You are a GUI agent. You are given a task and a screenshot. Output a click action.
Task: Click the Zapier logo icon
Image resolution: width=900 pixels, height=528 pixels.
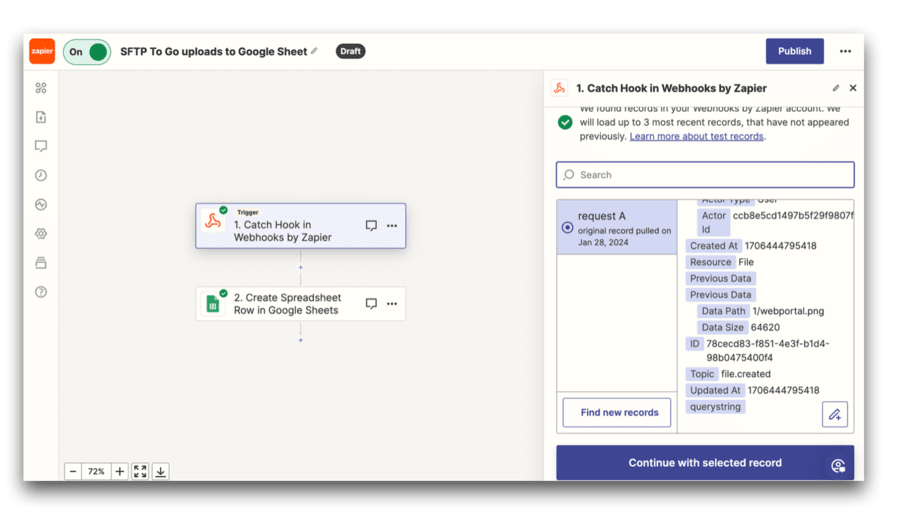tap(42, 51)
